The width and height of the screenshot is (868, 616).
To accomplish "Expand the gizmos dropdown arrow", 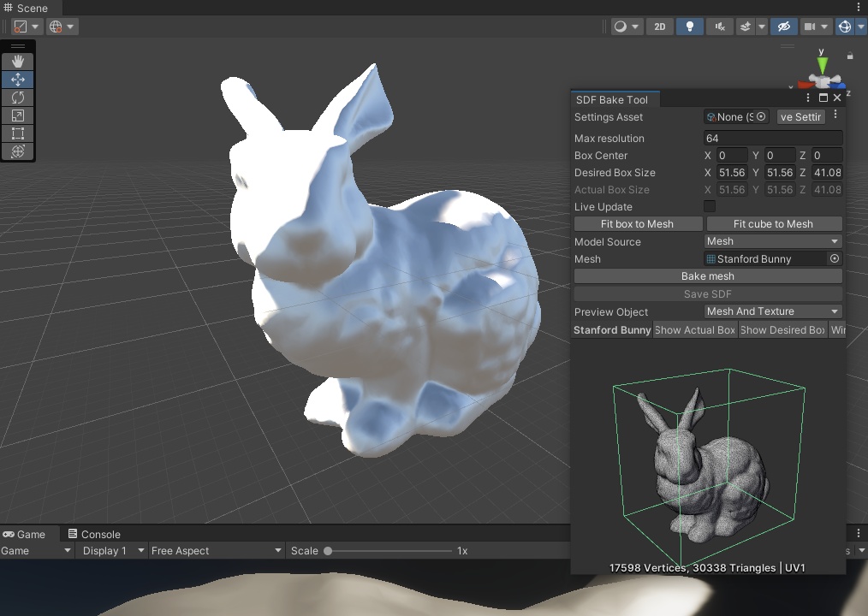I will point(861,27).
